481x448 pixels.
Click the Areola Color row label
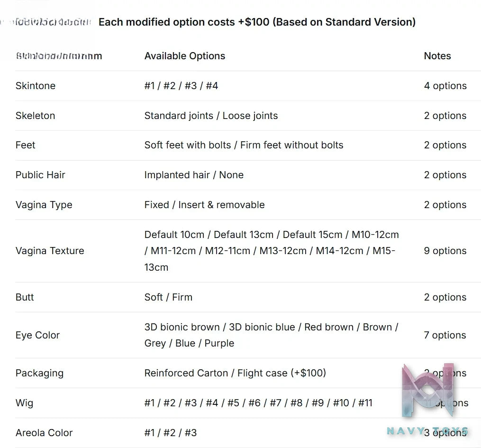coord(44,433)
